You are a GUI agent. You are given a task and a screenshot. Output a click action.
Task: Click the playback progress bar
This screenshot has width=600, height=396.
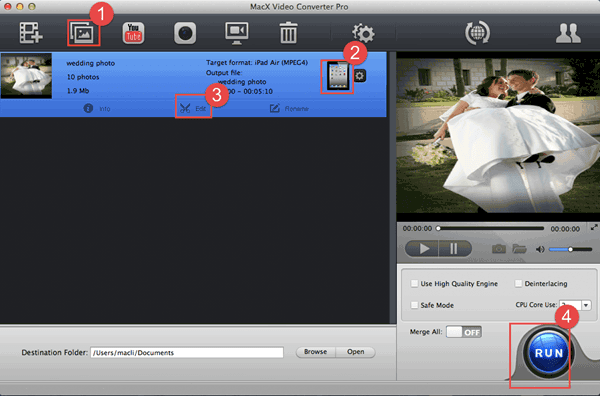491,228
